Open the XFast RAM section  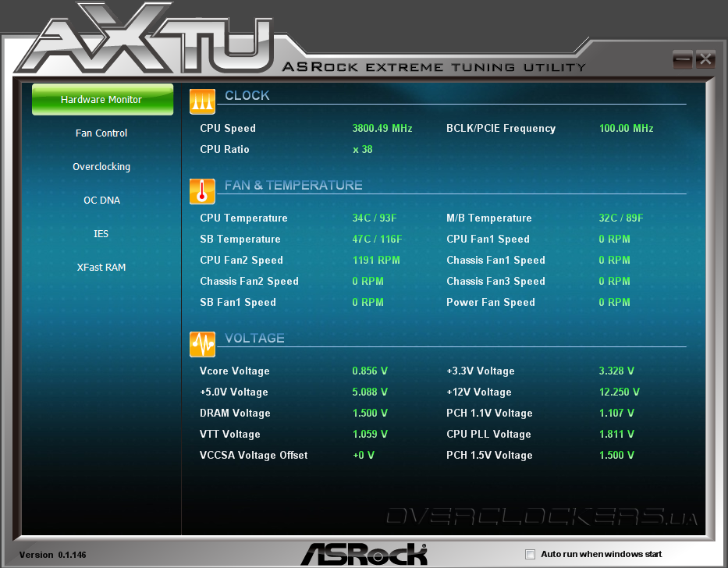point(101,267)
